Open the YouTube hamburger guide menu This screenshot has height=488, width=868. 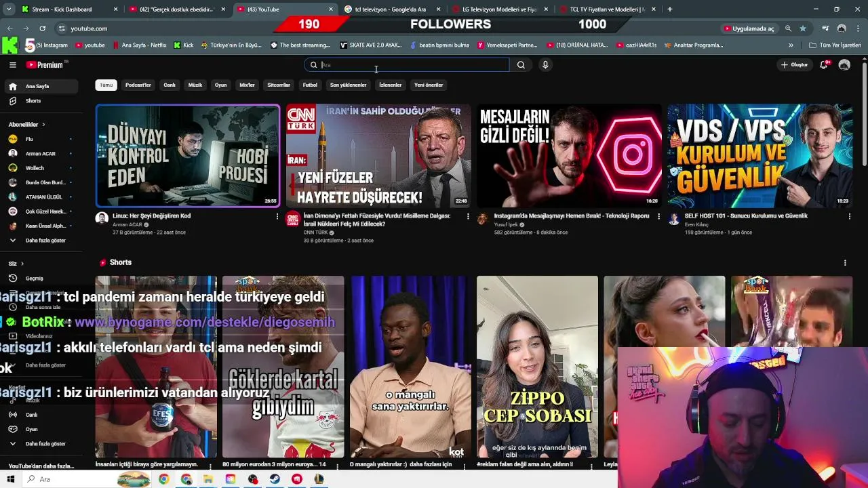[x=13, y=65]
